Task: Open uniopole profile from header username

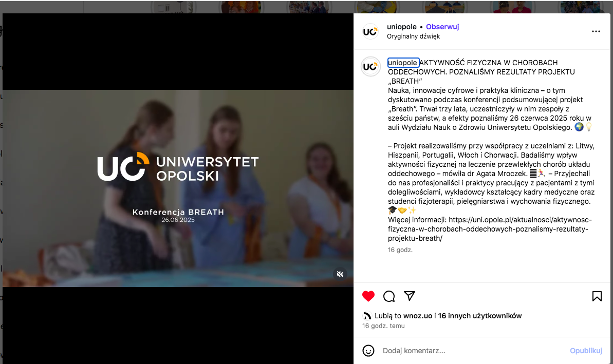Action: coord(401,27)
